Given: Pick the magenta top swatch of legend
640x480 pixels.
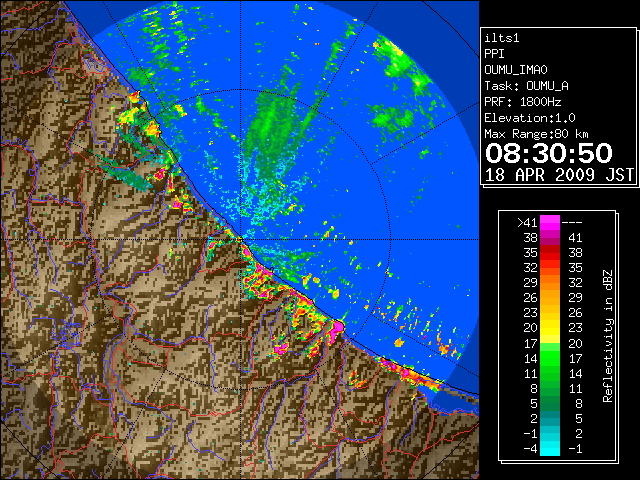Looking at the screenshot, I should (x=550, y=223).
